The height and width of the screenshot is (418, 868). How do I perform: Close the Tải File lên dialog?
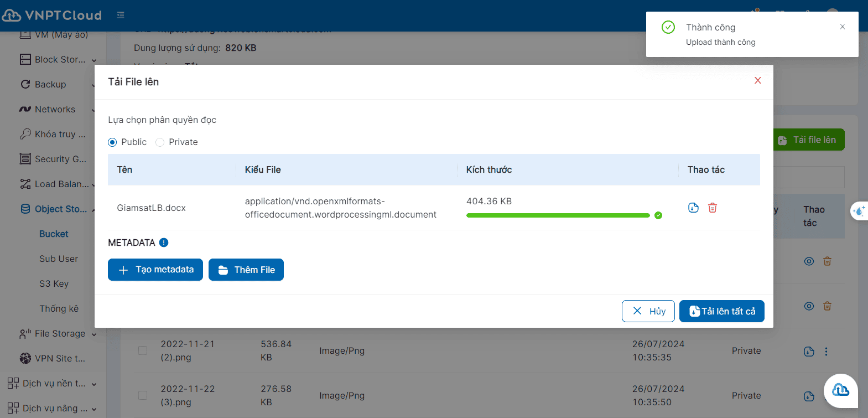tap(758, 80)
